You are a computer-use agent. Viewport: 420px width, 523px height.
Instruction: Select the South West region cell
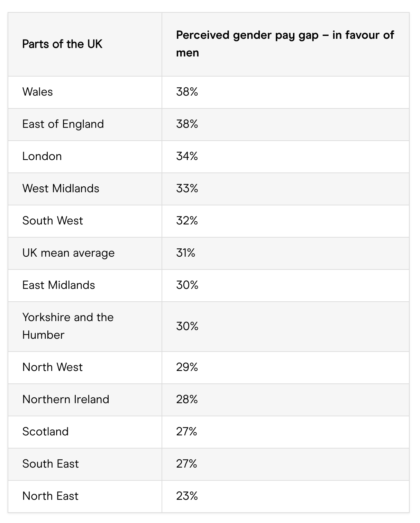point(53,221)
